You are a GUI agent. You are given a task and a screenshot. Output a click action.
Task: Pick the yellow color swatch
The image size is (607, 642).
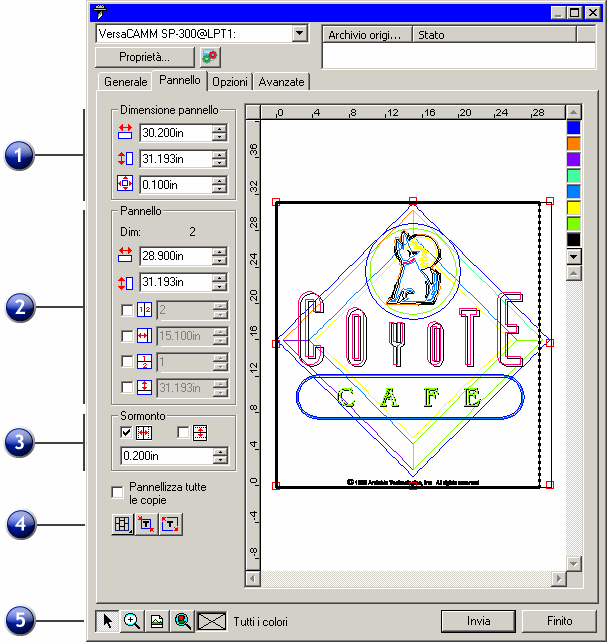click(574, 208)
